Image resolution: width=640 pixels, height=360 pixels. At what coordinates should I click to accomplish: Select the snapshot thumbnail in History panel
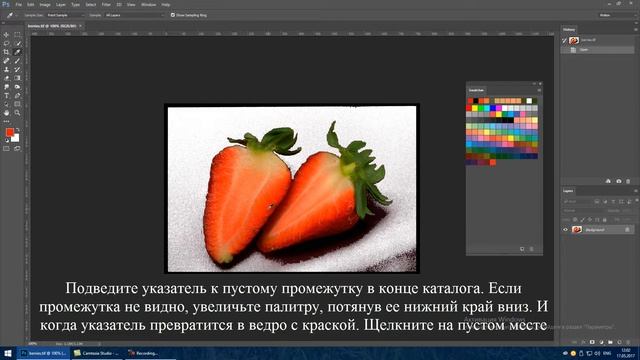click(574, 40)
